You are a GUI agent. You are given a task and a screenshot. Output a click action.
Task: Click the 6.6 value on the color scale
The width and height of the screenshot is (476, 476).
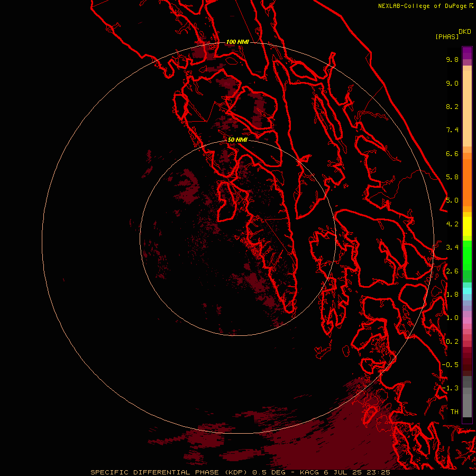(x=452, y=153)
